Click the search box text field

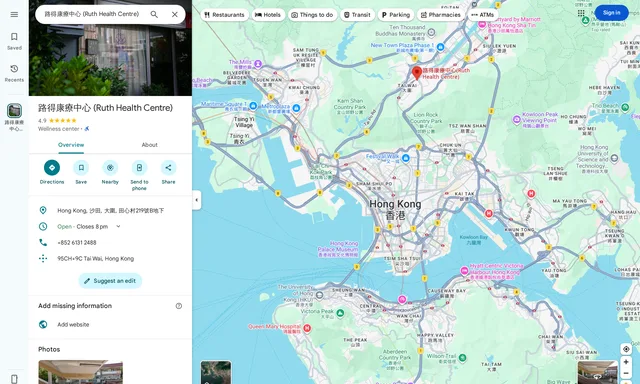pyautogui.click(x=92, y=14)
